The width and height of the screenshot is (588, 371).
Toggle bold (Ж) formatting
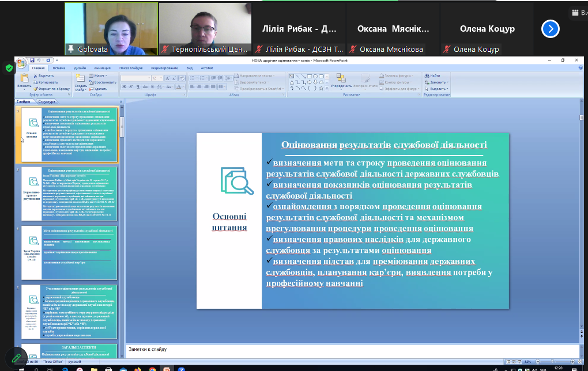(124, 86)
